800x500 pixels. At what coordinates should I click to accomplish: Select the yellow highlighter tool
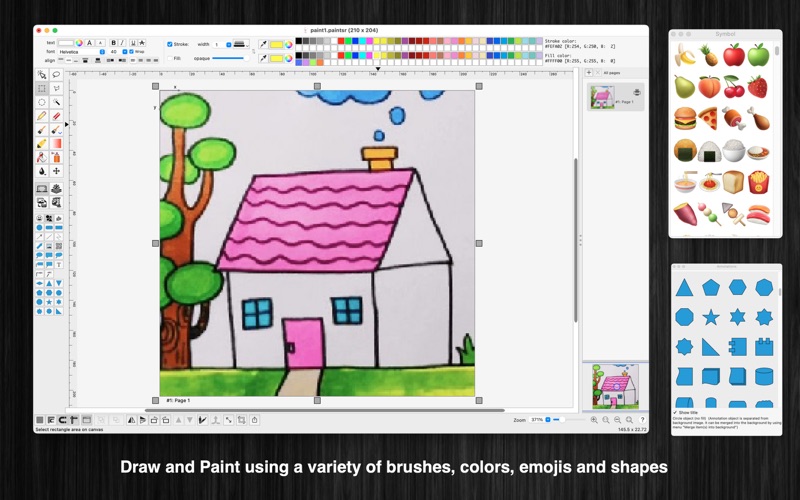point(42,143)
